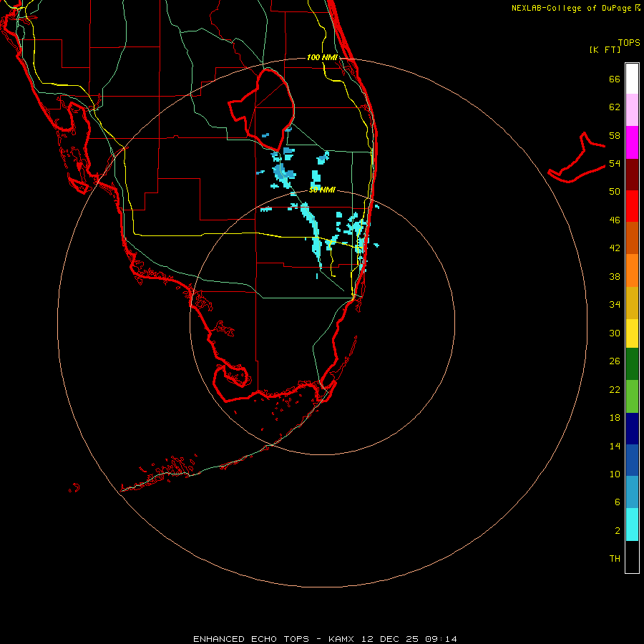This screenshot has width=644, height=644.
Task: Click the black TH threshold legend block
Action: pyautogui.click(x=632, y=557)
